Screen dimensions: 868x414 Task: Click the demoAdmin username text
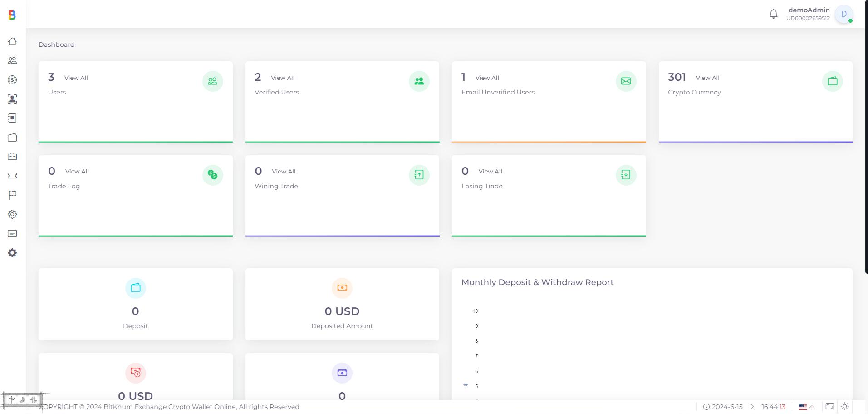coord(809,10)
